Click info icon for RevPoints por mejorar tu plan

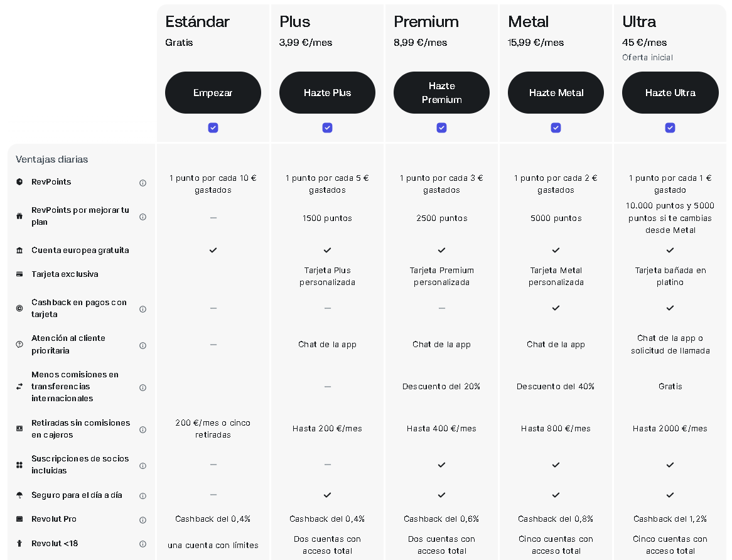pyautogui.click(x=143, y=217)
